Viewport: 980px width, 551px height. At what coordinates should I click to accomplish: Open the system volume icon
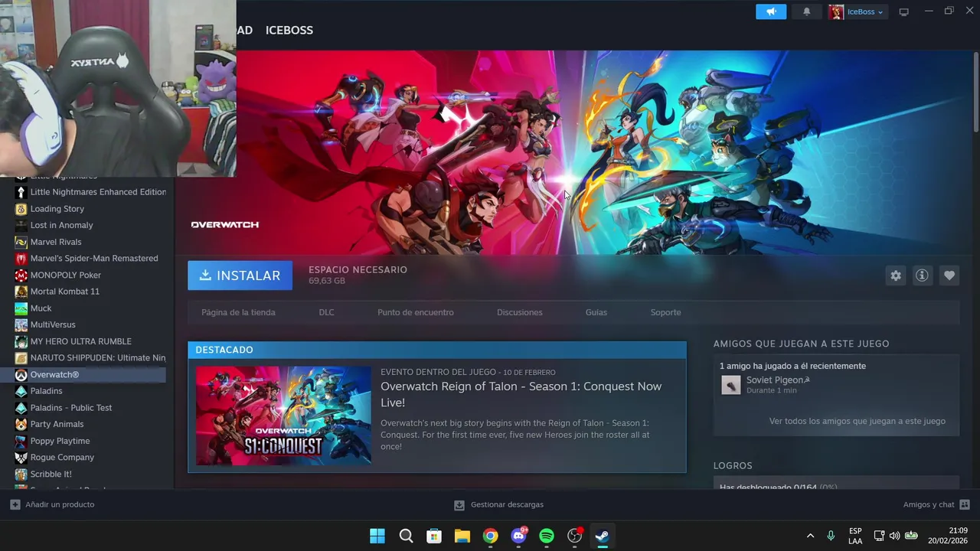[x=894, y=536]
